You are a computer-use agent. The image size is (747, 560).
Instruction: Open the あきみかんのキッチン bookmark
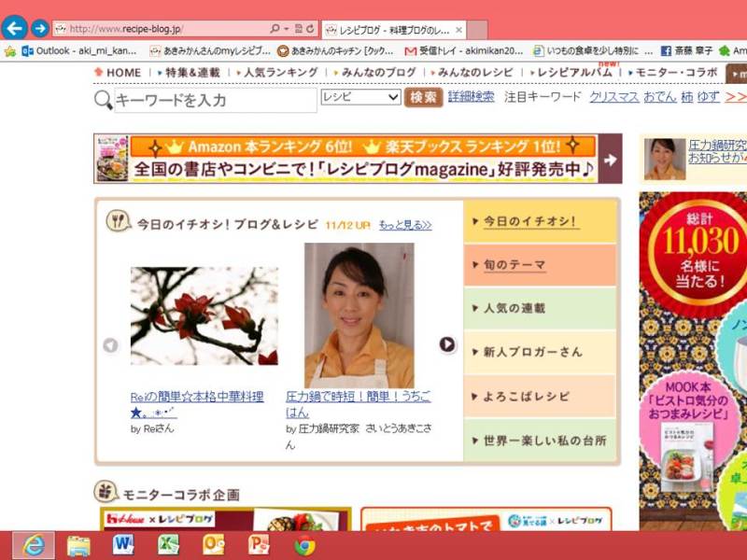click(335, 50)
